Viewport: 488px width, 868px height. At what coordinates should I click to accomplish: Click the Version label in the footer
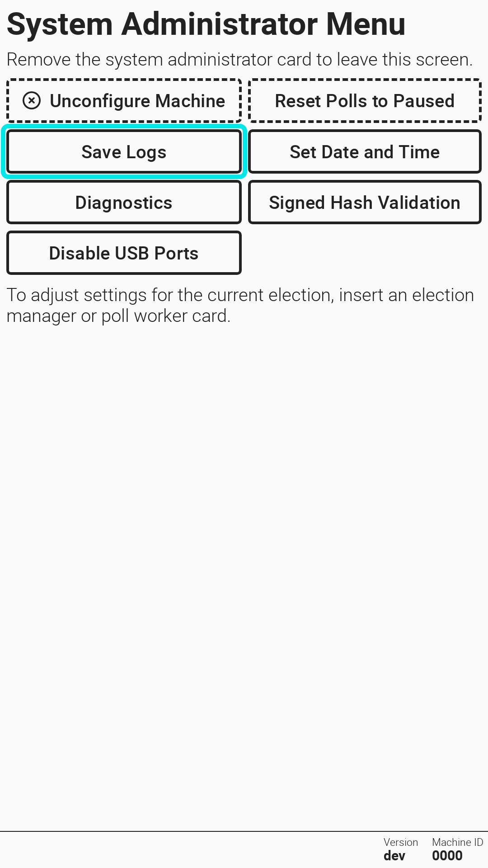point(400,842)
